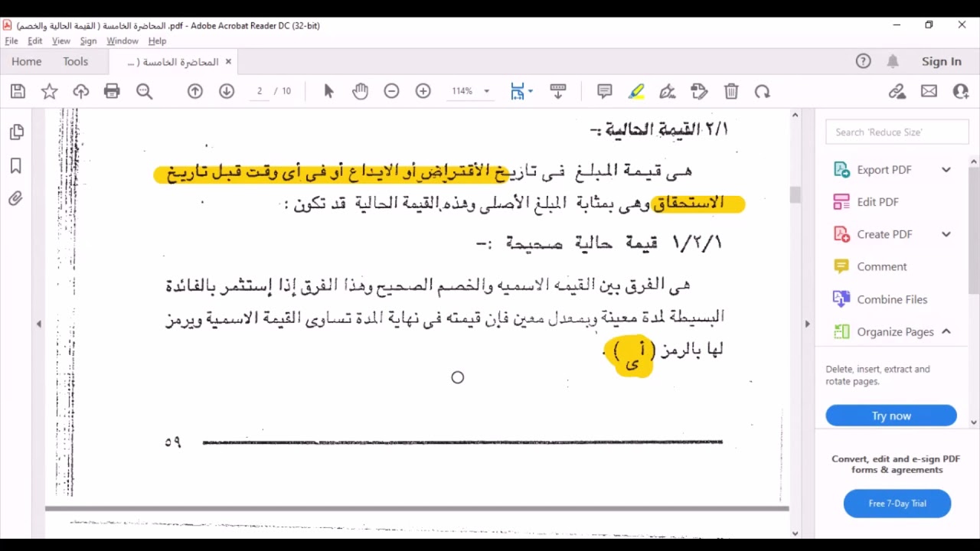Close the المحاضرة الخامسة document tab
This screenshot has height=551, width=980.
tap(228, 62)
